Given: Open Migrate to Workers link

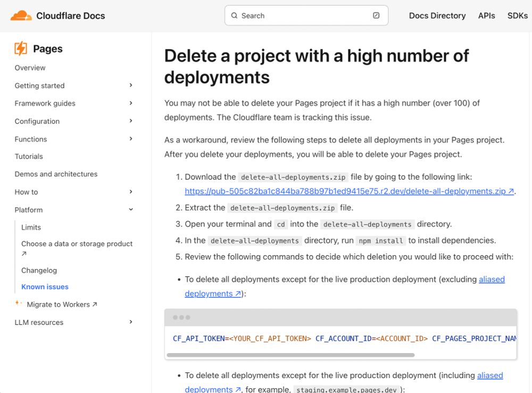Looking at the screenshot, I should 59,305.
